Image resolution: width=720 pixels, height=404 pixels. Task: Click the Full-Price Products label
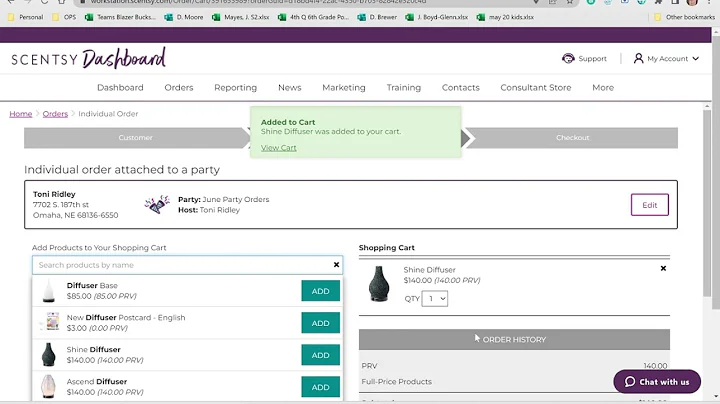[x=396, y=382]
